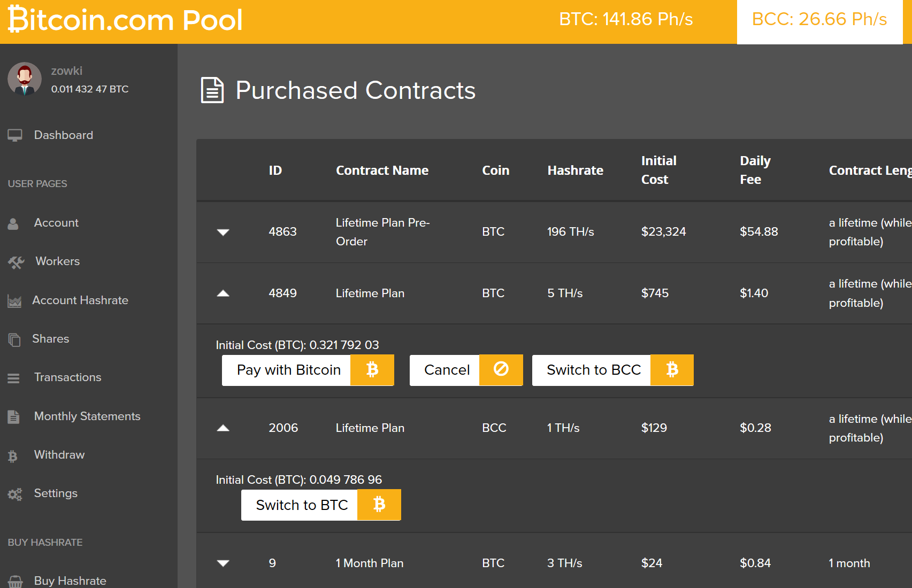Click the bitcoin icon on Pay with Bitcoin
Screen dimensions: 912x588
(x=372, y=370)
